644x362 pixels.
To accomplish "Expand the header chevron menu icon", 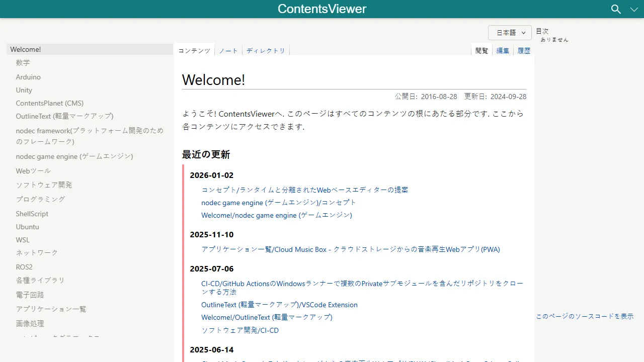I will pyautogui.click(x=634, y=9).
